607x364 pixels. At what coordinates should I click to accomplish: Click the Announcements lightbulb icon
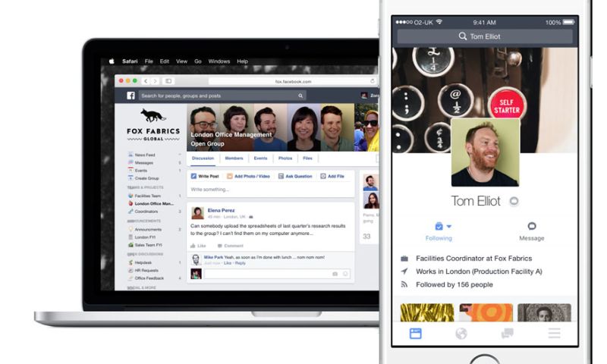click(131, 229)
